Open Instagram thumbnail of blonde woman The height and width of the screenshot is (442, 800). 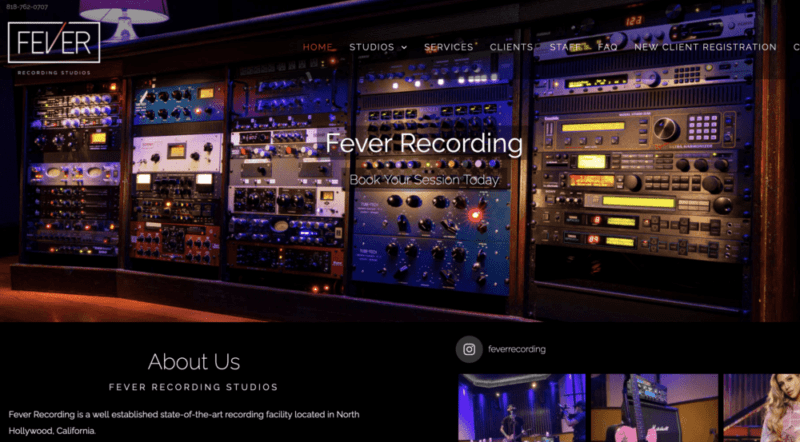pyautogui.click(x=762, y=408)
